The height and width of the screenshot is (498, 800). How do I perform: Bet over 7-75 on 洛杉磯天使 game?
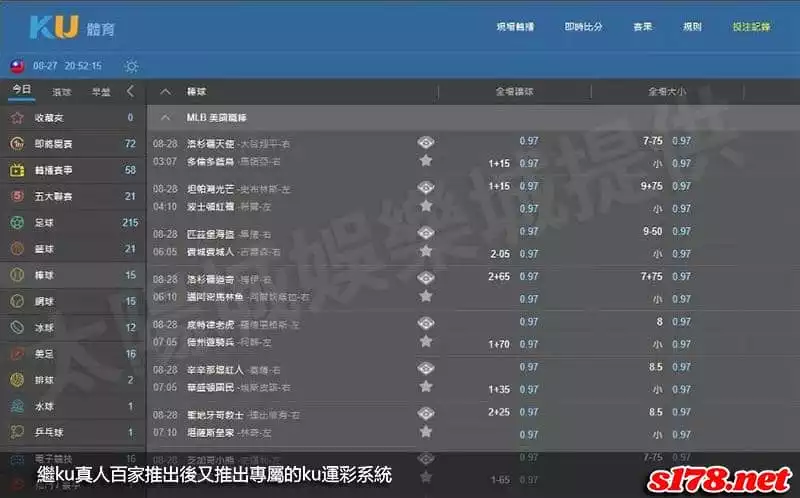(667, 141)
